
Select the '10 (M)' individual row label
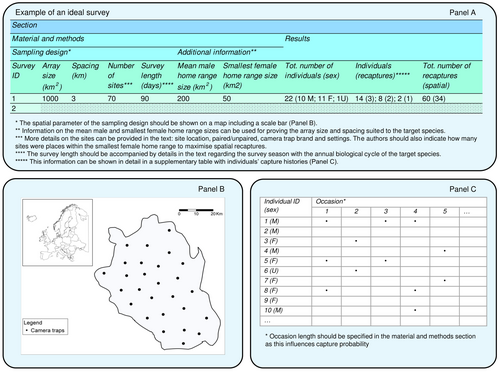tap(273, 310)
